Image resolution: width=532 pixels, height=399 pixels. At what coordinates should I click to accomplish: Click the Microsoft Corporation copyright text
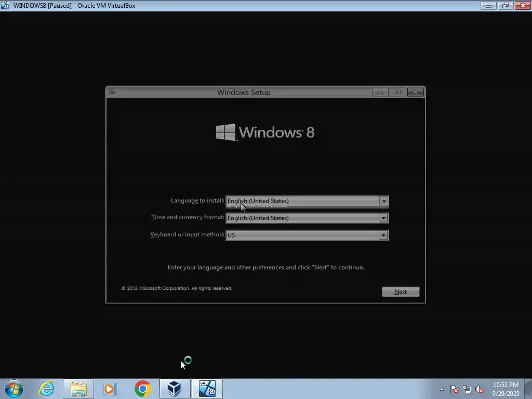[x=177, y=288]
